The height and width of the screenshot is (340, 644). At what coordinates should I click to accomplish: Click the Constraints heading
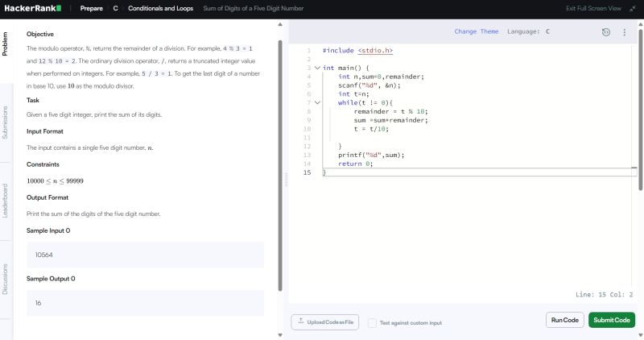(x=43, y=164)
